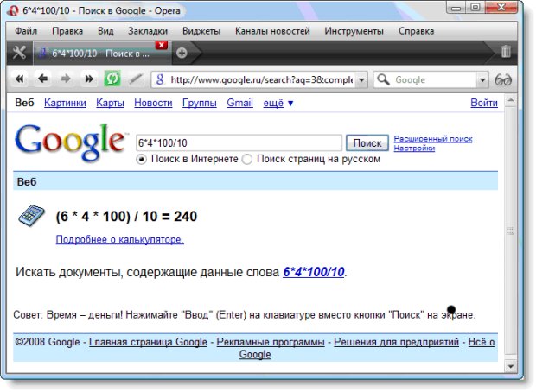
Task: Open the closed tabs trash icon
Action: [x=506, y=52]
